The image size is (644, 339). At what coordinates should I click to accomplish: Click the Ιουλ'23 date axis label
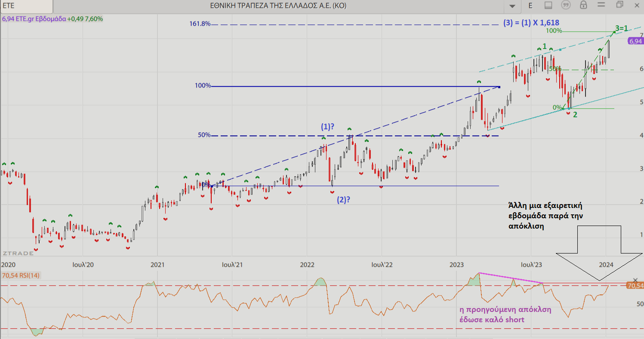click(531, 265)
